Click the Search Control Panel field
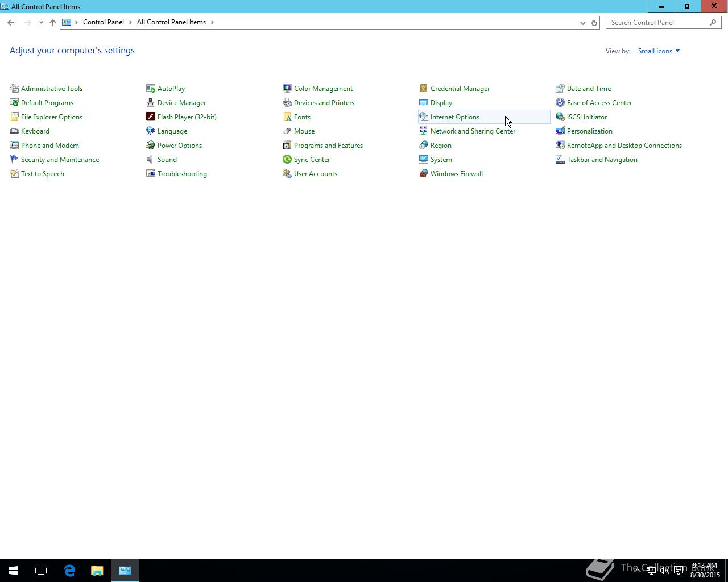The width and height of the screenshot is (728, 582). click(658, 23)
